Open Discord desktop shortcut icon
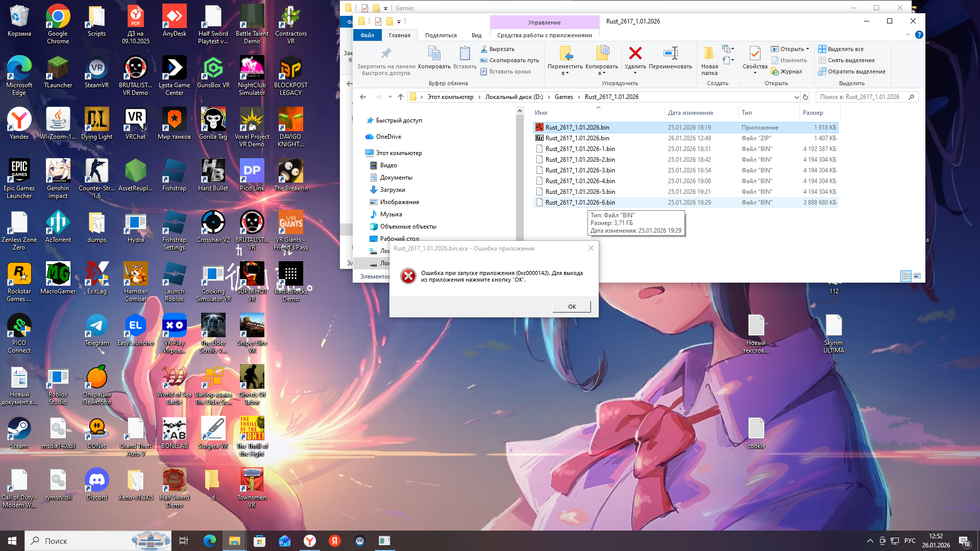Screen dimensions: 980x551 (96, 480)
